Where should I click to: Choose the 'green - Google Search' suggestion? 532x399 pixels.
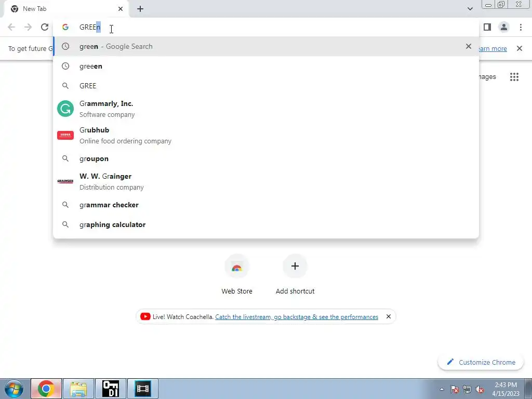tap(266, 46)
